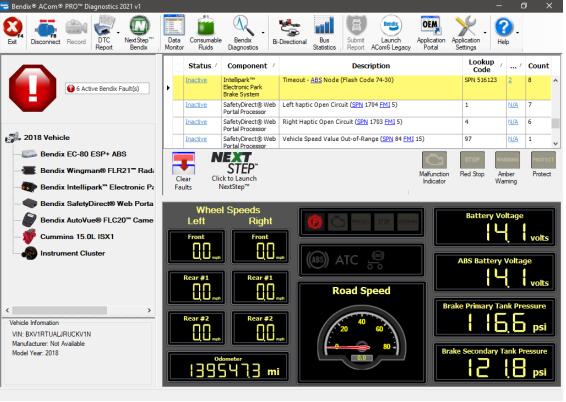Open Application Settings

[x=466, y=33]
